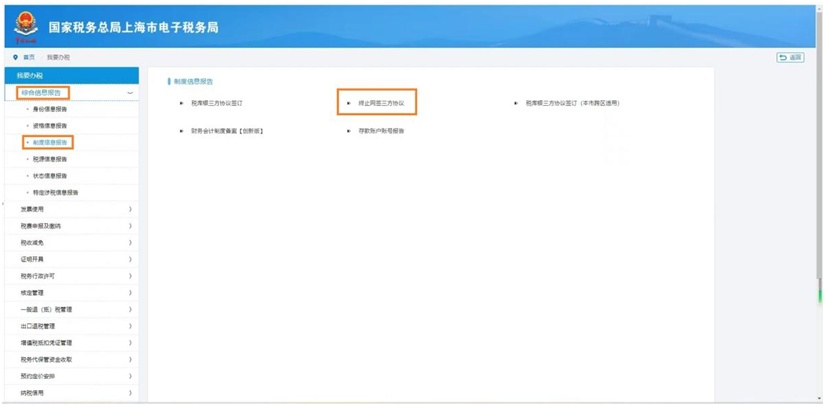
Task: Click 我要办税 breadcrumb text
Action: click(58, 57)
